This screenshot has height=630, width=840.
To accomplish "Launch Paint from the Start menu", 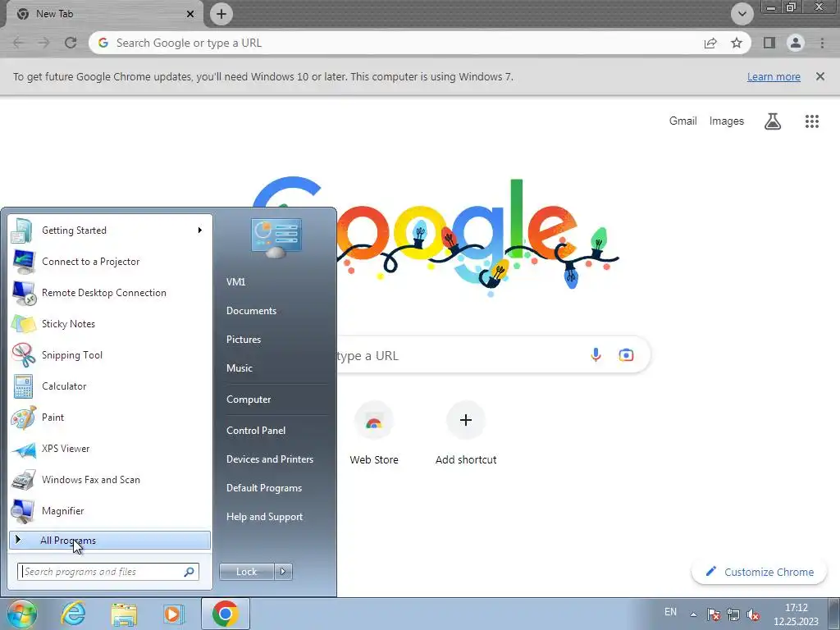I will point(110,418).
